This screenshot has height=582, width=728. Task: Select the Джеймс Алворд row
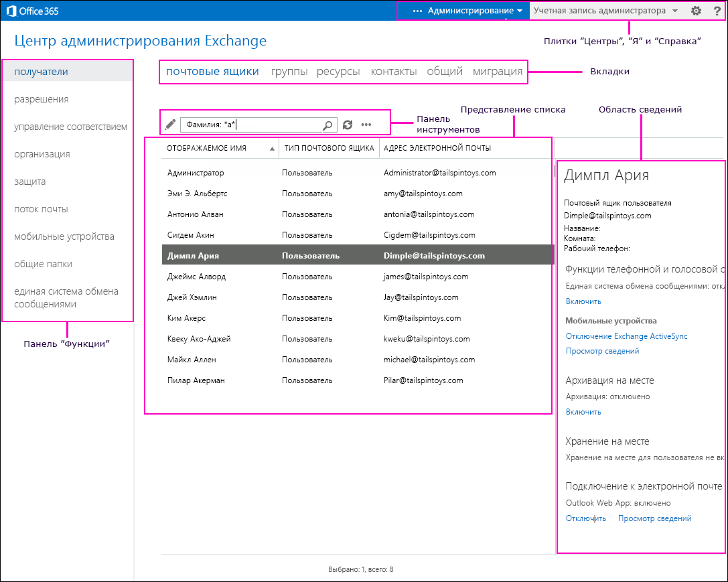(358, 277)
